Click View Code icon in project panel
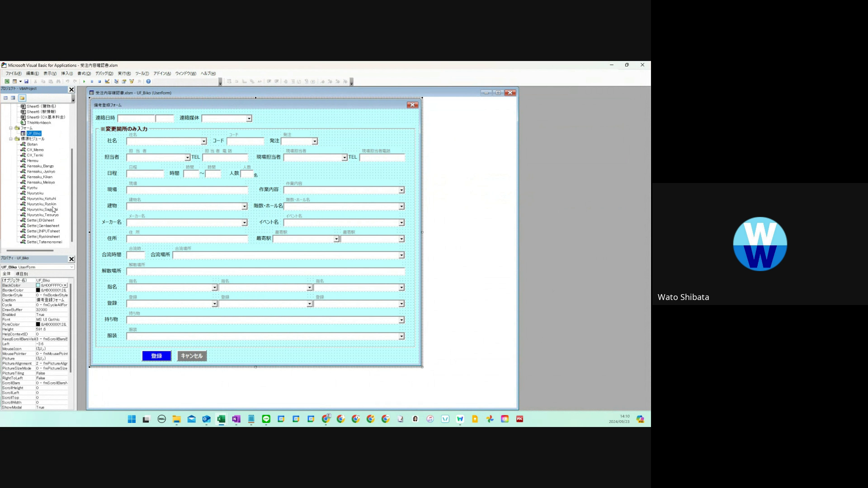This screenshot has height=488, width=868. pos(5,98)
